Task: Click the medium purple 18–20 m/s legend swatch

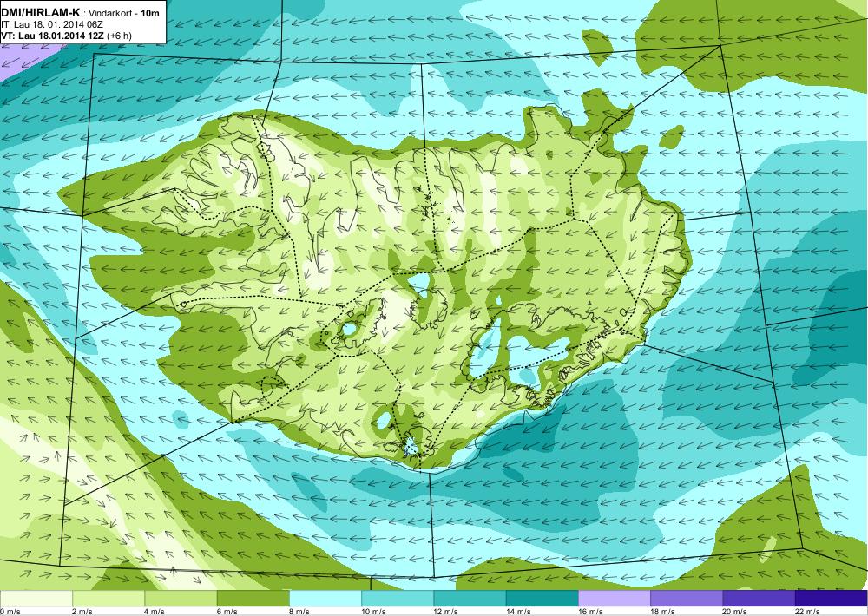Action: [687, 599]
